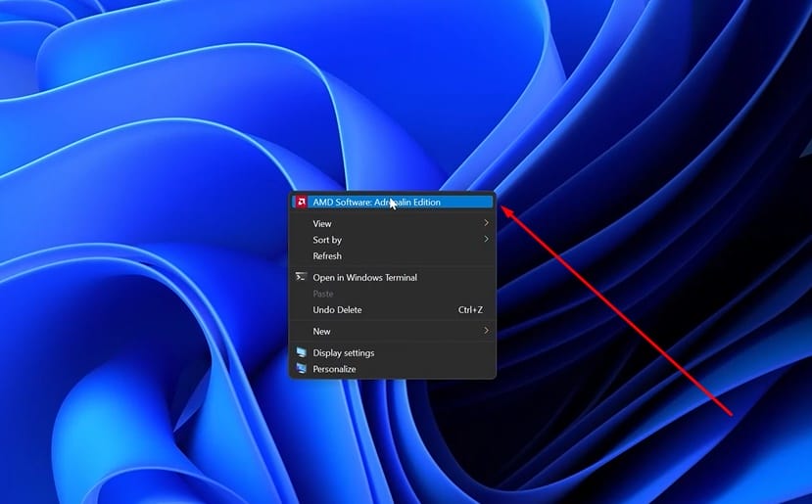Click the red AMD logo icon
Viewport: 812px width, 504px height.
click(302, 203)
